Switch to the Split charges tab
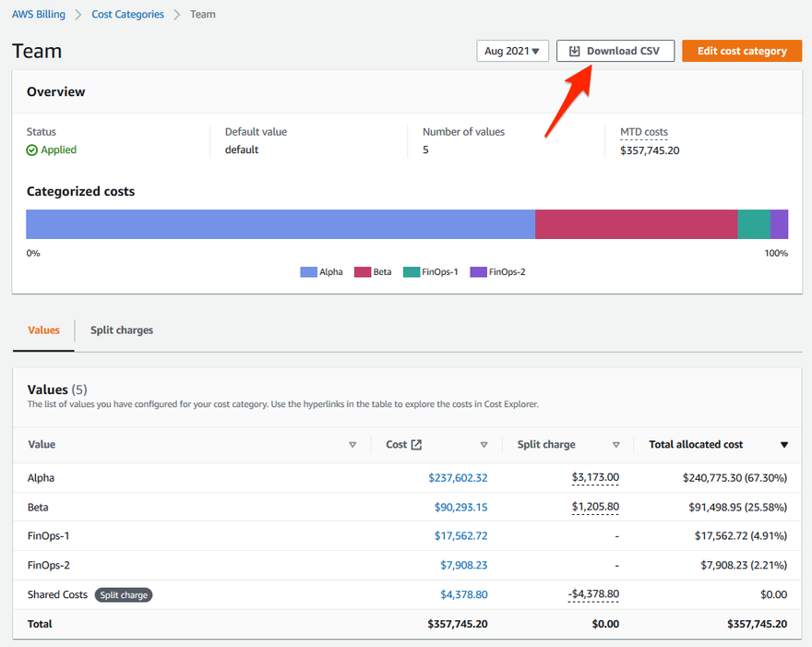The width and height of the screenshot is (812, 647). [x=122, y=330]
